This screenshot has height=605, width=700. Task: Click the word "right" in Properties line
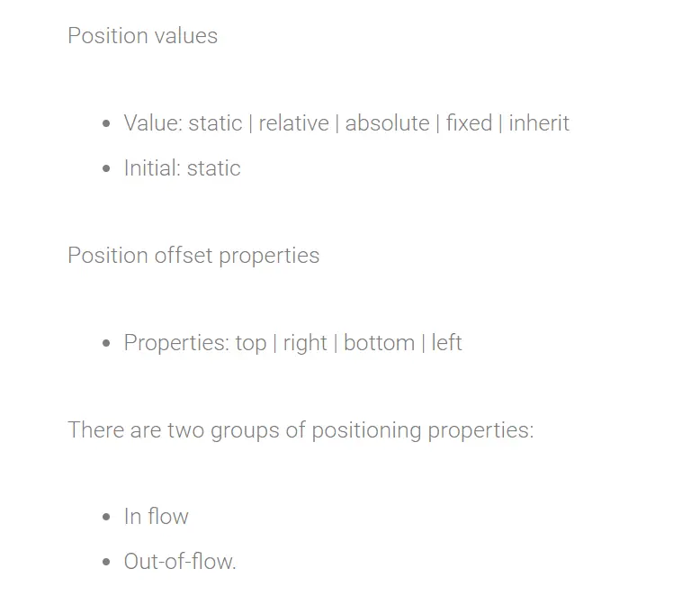point(305,343)
